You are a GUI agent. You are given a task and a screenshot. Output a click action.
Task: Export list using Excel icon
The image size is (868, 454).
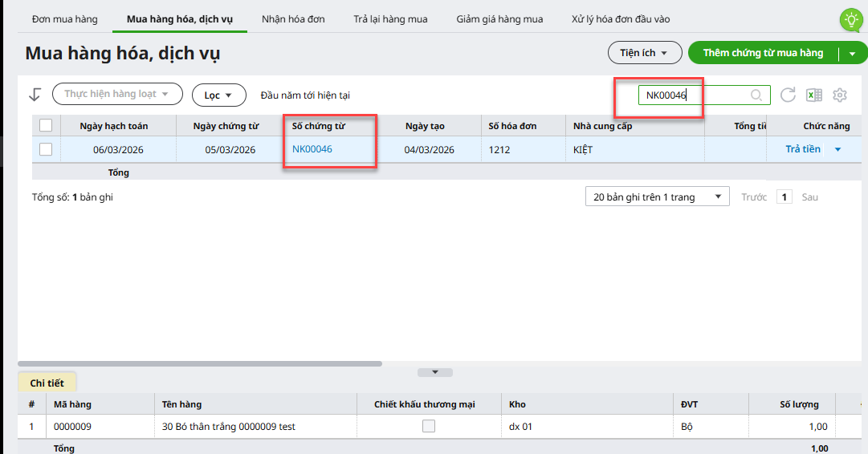[814, 95]
